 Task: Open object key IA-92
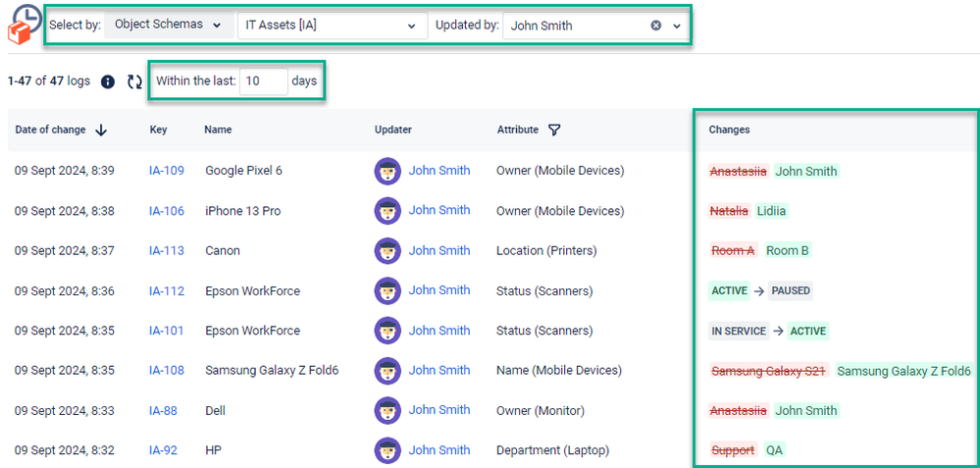coord(163,450)
